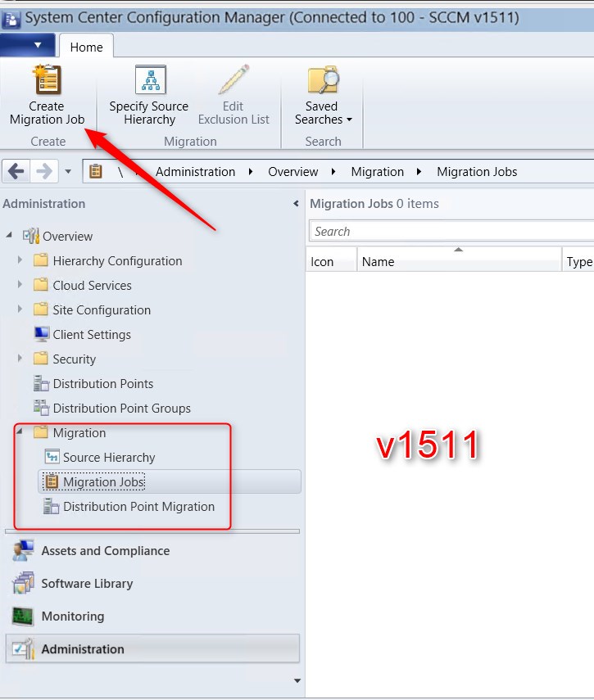Collapse the Administration navigation pane
The height and width of the screenshot is (700, 594).
point(296,204)
